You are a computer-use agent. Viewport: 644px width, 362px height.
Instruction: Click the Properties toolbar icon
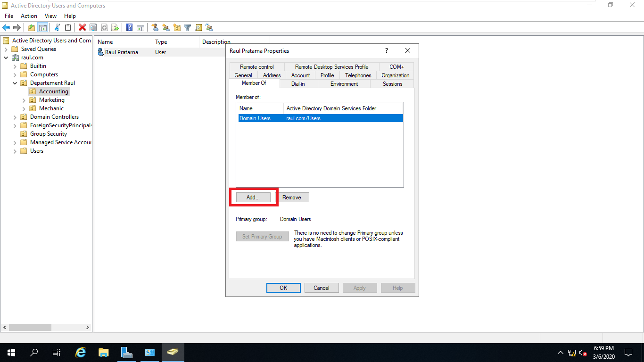click(93, 28)
